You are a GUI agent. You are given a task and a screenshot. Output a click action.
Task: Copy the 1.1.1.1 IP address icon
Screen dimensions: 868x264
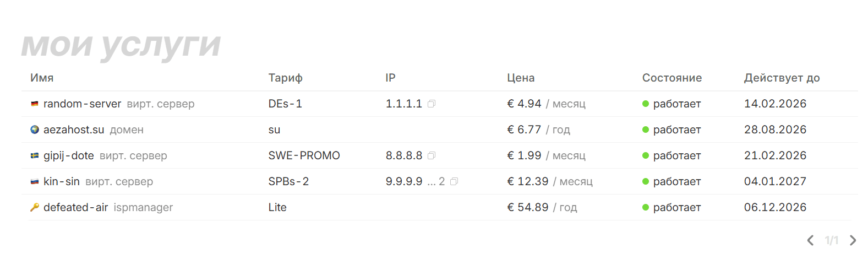(432, 104)
